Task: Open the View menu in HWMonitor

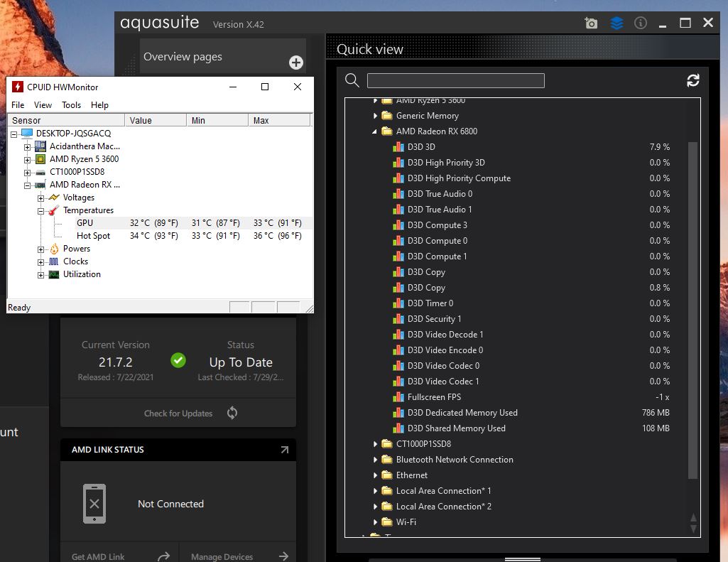Action: click(x=43, y=105)
